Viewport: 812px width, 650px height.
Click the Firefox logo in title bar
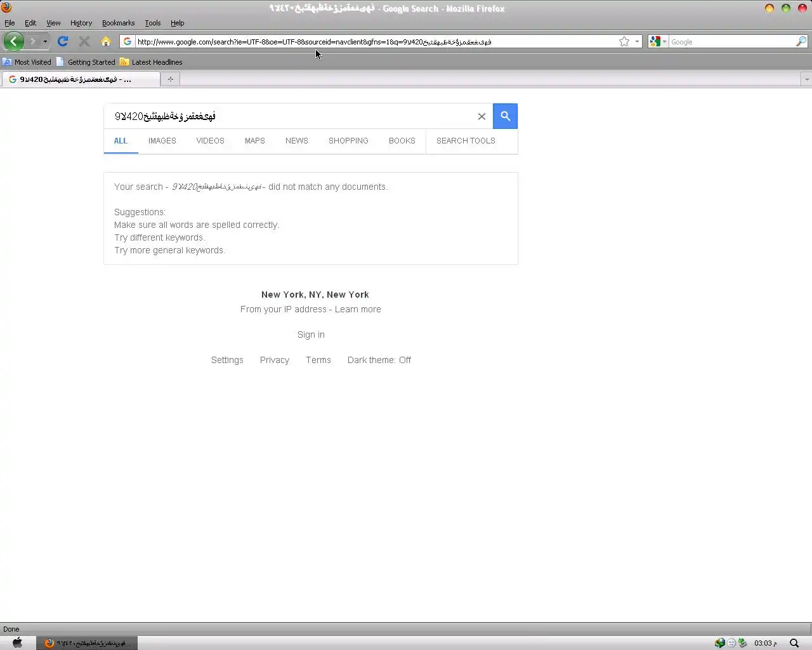point(6,8)
